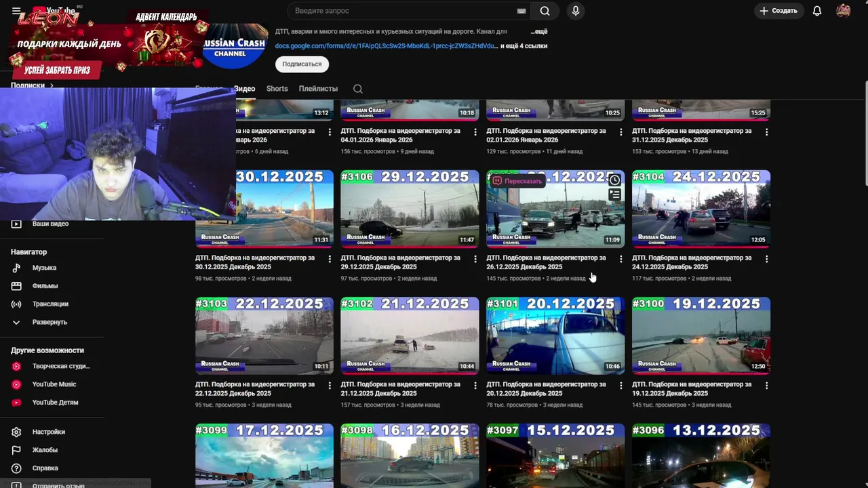Open the #3103 22.12.2025 video thumbnail

(x=264, y=335)
